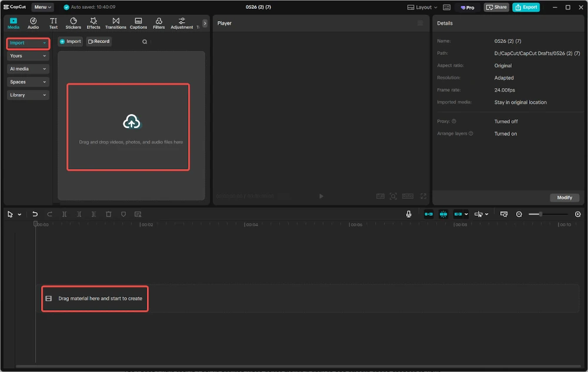588x372 pixels.
Task: Open the Transitions tab
Action: [115, 24]
